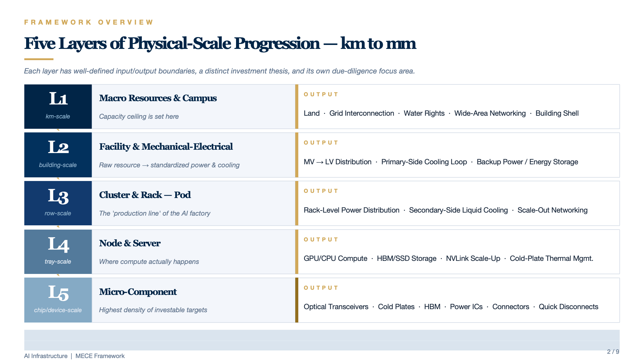Select the NVLink Scale-Up output item
644x362 pixels.
pos(473,258)
